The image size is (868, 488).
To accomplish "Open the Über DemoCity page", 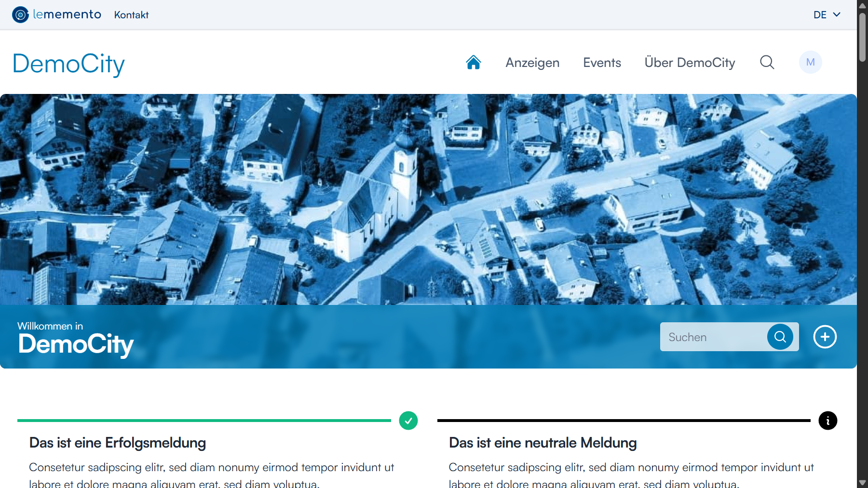I will coord(690,62).
